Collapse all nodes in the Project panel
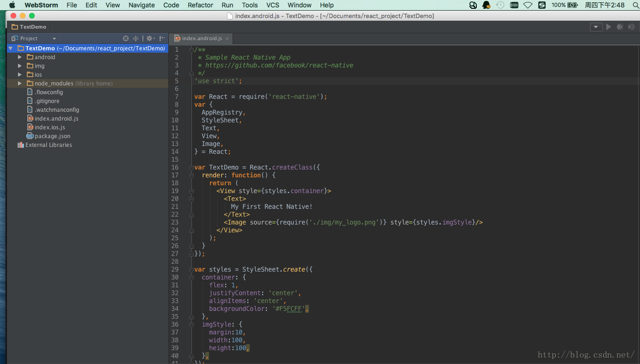 135,38
